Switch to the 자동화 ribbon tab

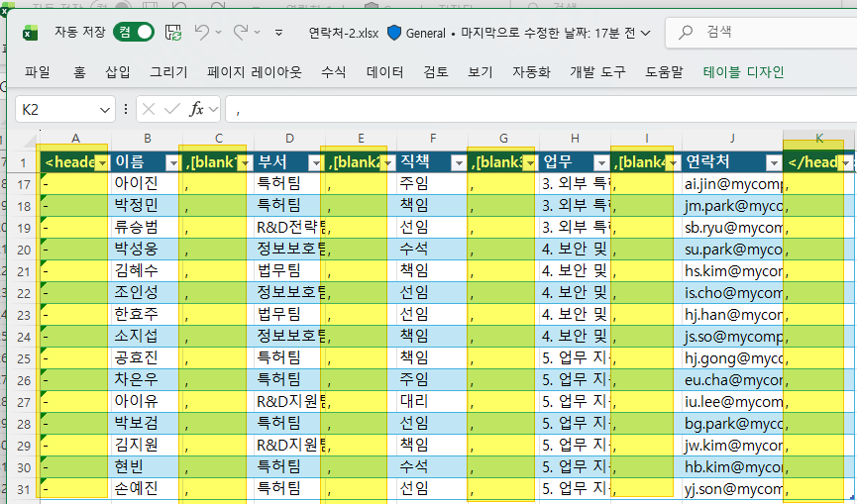tap(531, 72)
